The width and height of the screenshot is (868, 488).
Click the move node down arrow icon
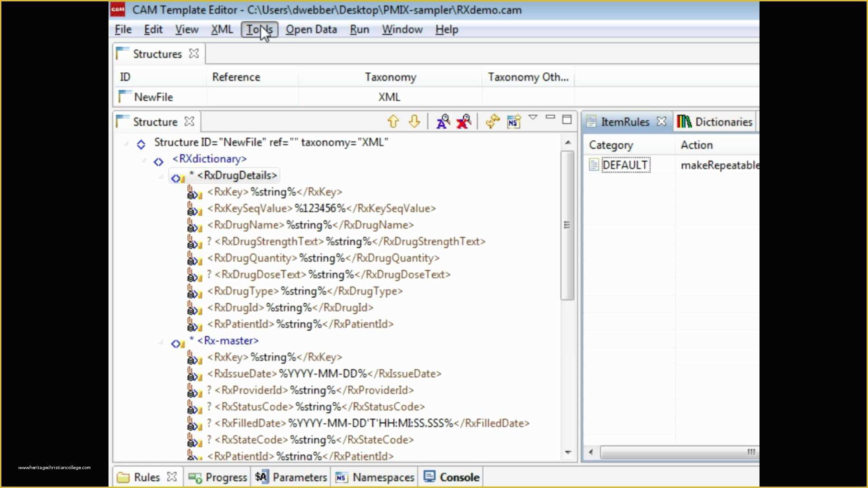tap(414, 122)
